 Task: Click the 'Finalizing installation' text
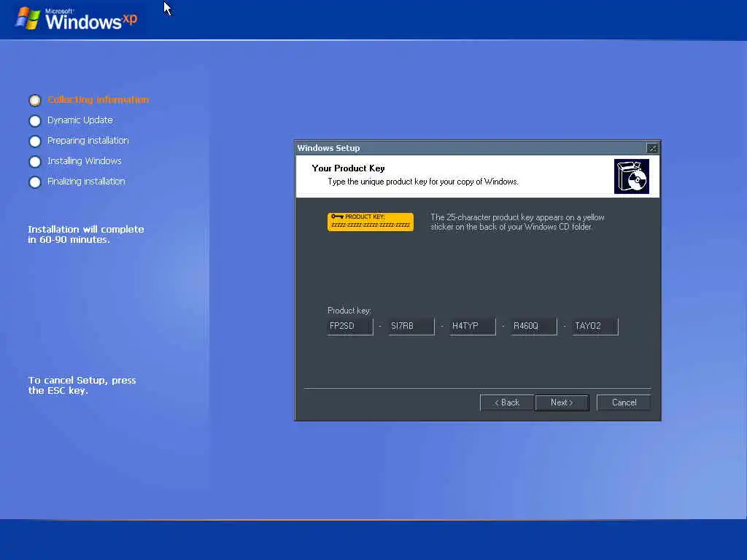[86, 182]
